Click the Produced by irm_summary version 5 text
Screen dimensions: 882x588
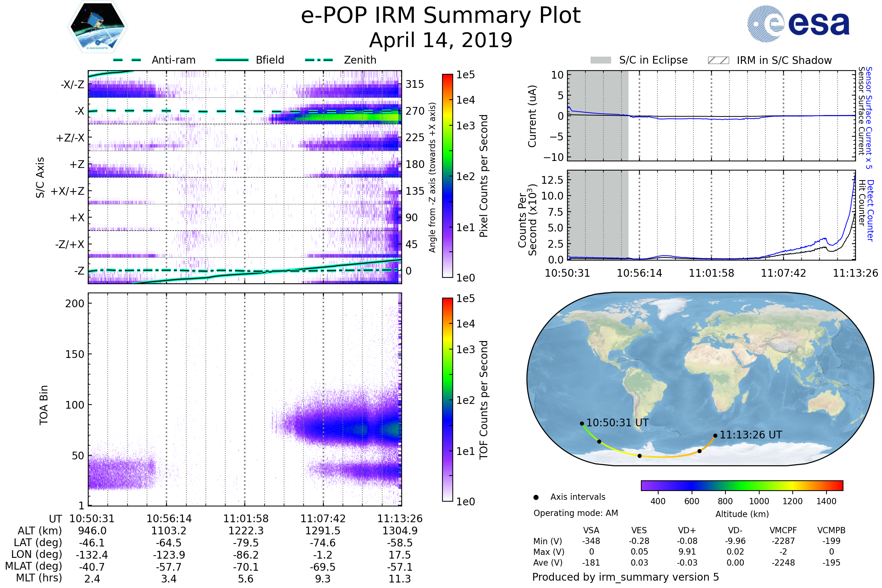[x=625, y=577]
